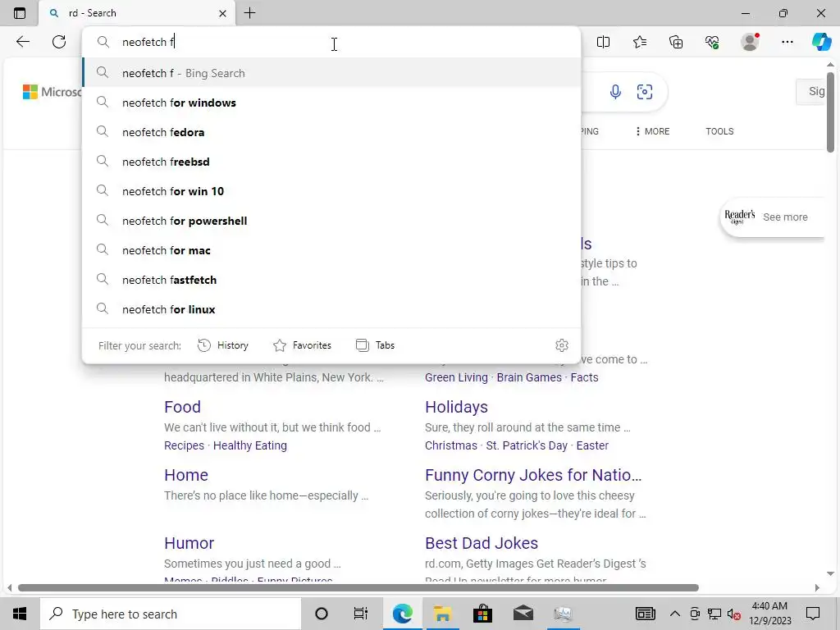Viewport: 840px width, 630px height.
Task: Open the Copilot sidebar icon
Action: pos(821,42)
